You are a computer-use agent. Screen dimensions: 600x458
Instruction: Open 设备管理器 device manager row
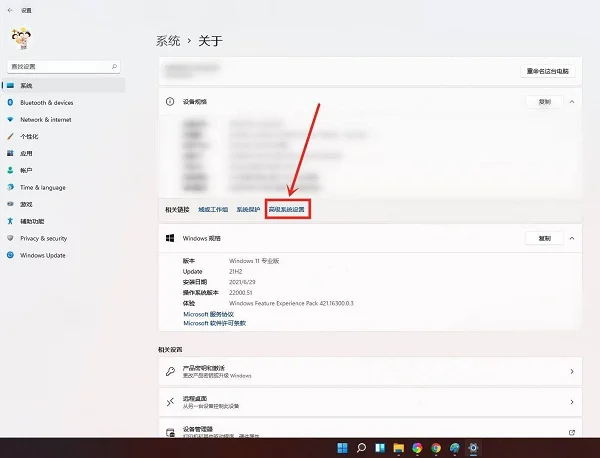coord(370,429)
